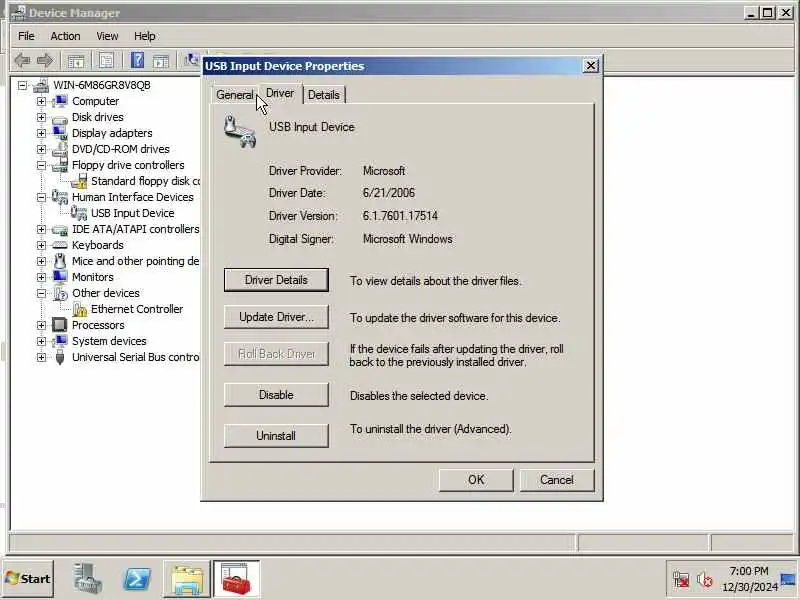
Task: Close the USB Input Device Properties dialog
Action: 590,66
